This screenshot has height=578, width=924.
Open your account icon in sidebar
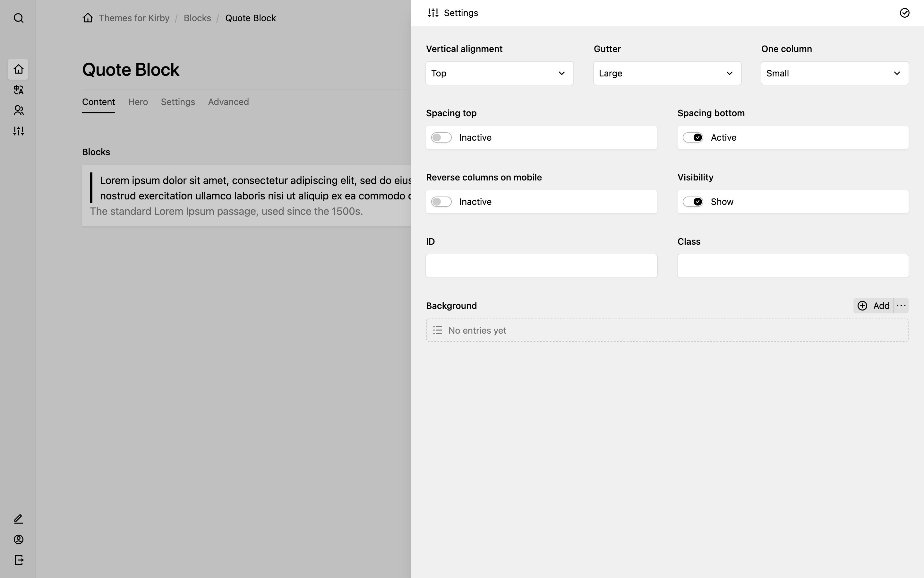[18, 539]
